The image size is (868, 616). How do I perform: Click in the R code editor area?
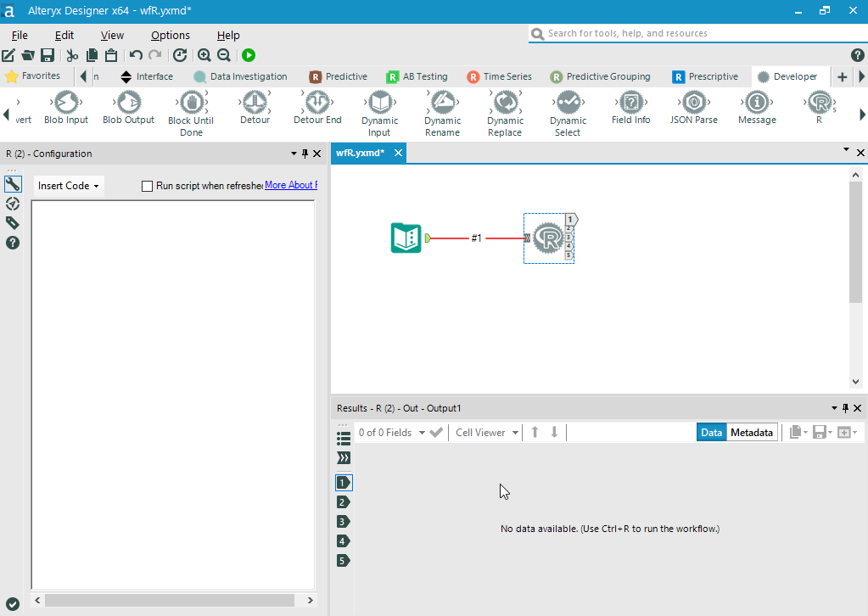click(x=173, y=395)
